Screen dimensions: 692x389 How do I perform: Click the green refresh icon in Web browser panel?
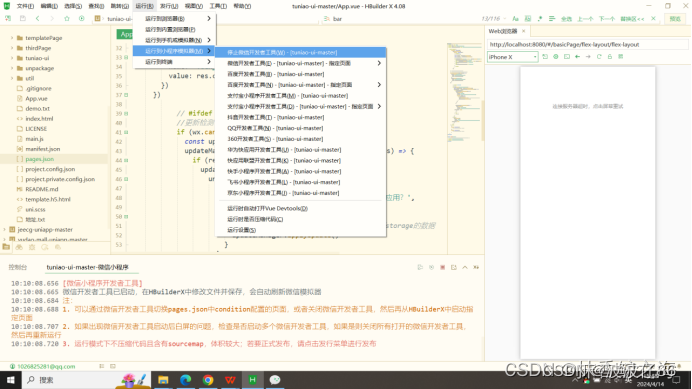point(599,57)
